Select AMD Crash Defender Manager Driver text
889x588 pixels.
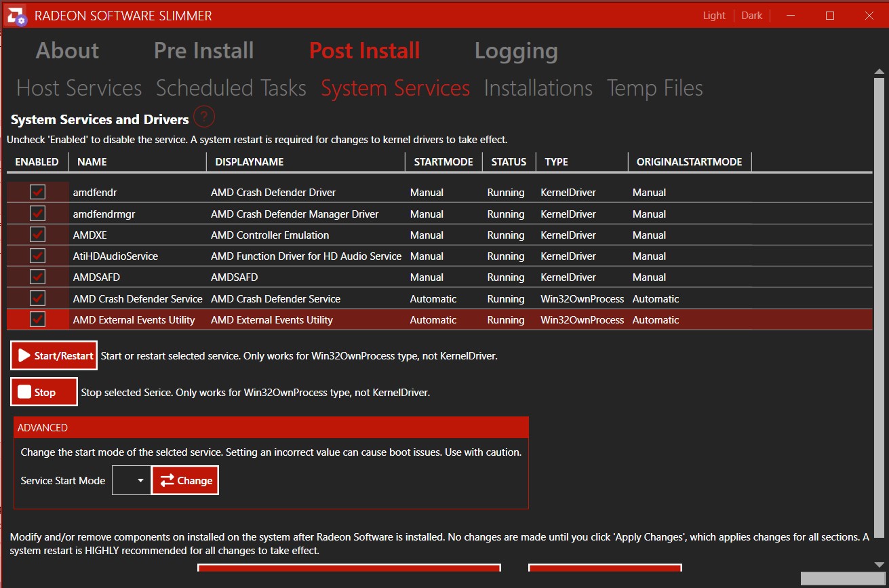295,214
